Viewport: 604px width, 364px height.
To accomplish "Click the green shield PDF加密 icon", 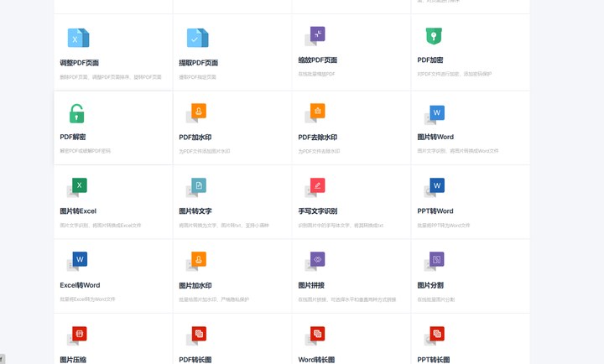I will [434, 36].
